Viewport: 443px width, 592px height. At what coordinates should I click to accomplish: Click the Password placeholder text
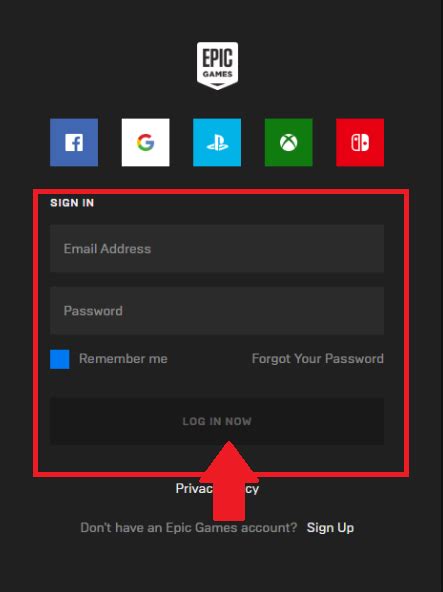click(93, 311)
